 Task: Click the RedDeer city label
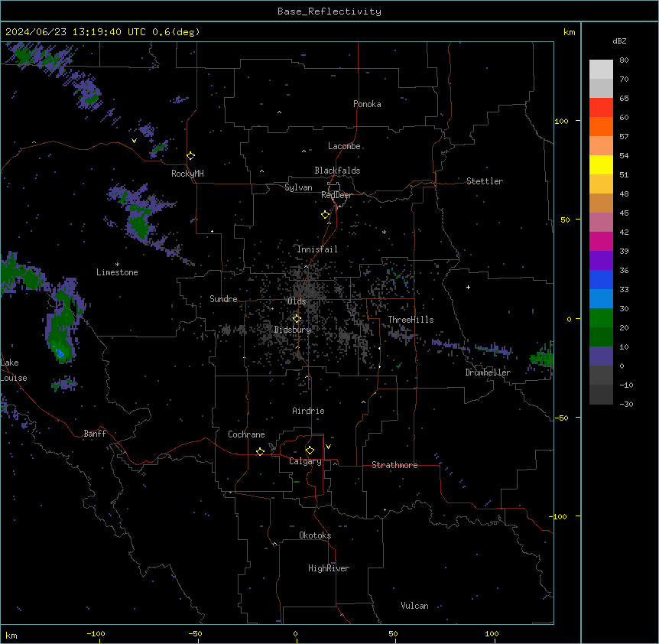point(336,195)
